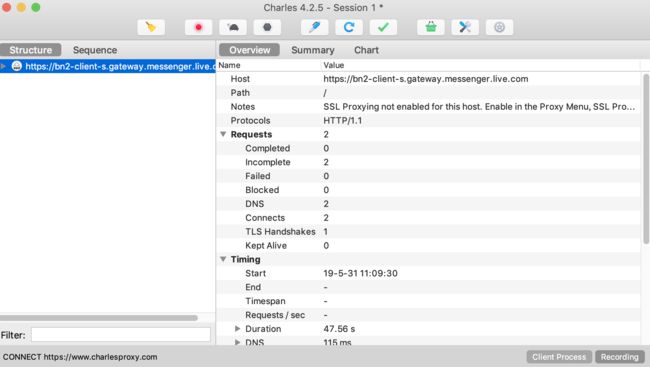The height and width of the screenshot is (367, 650).
Task: Open the Summary tab
Action: point(313,50)
